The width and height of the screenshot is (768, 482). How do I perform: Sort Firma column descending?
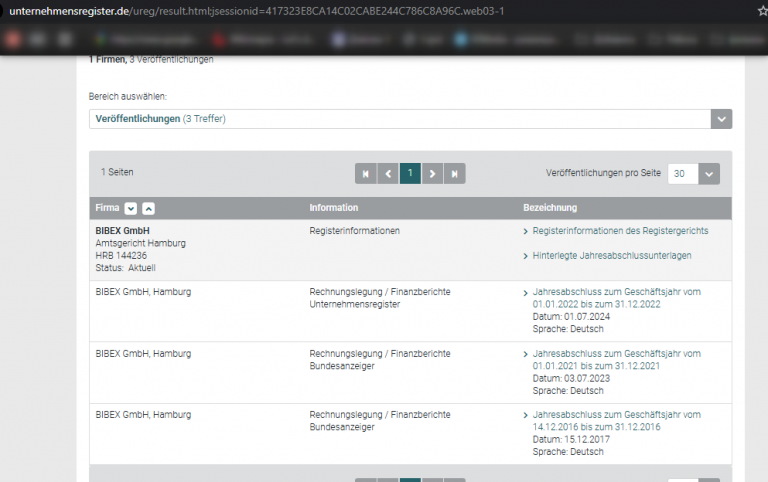tap(130, 208)
